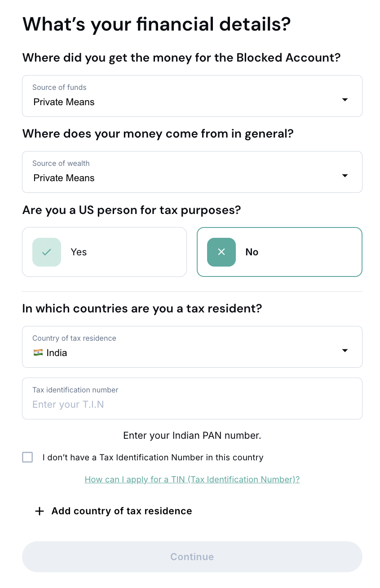Tick the no Tax Identification Number checkbox

(x=27, y=458)
